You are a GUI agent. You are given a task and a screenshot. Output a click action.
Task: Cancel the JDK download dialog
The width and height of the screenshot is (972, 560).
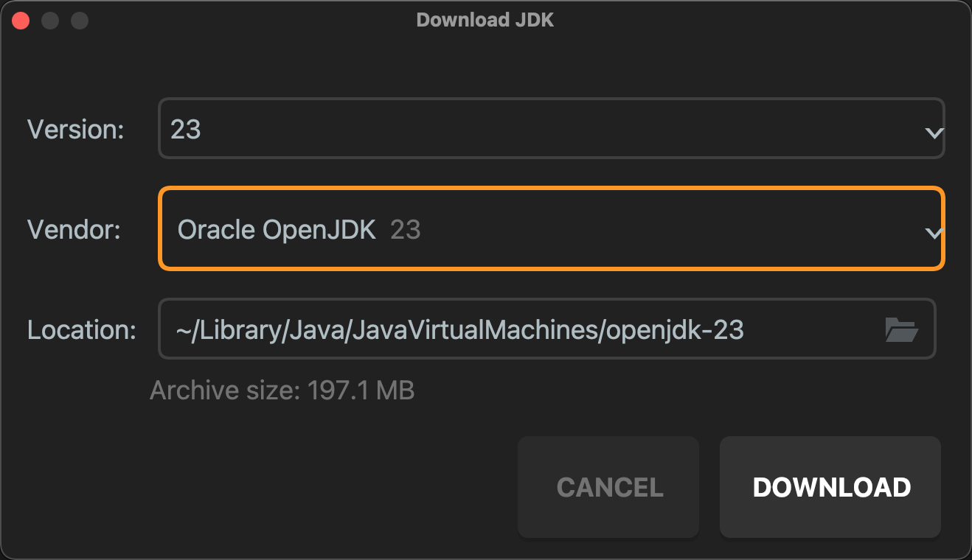pyautogui.click(x=608, y=487)
